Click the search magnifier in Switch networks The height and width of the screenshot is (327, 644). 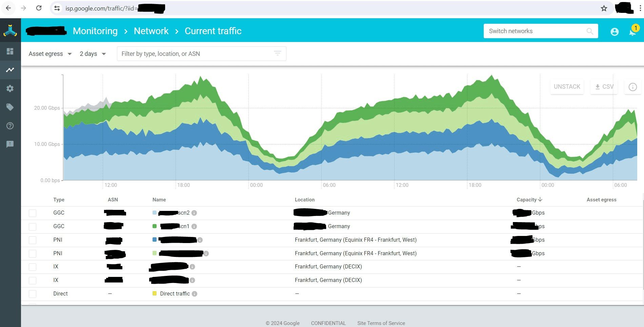click(x=590, y=31)
